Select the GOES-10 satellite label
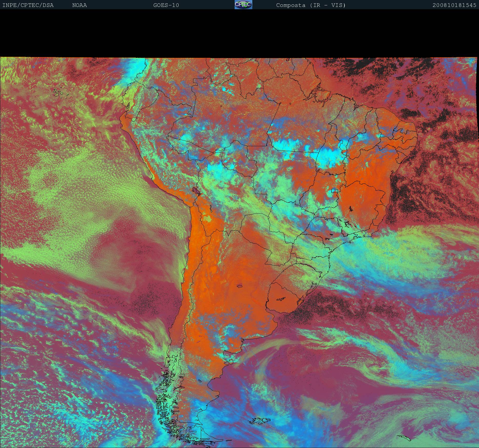This screenshot has width=479, height=448. tap(166, 5)
